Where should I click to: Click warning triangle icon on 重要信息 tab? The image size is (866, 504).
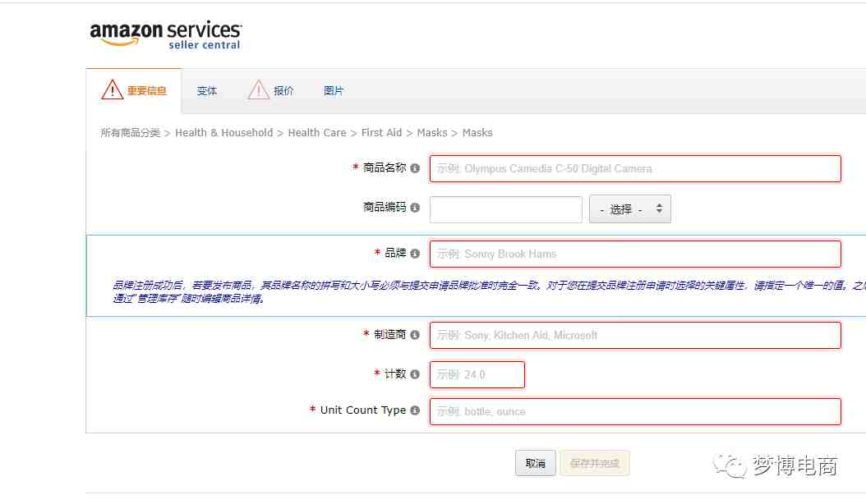(x=112, y=89)
